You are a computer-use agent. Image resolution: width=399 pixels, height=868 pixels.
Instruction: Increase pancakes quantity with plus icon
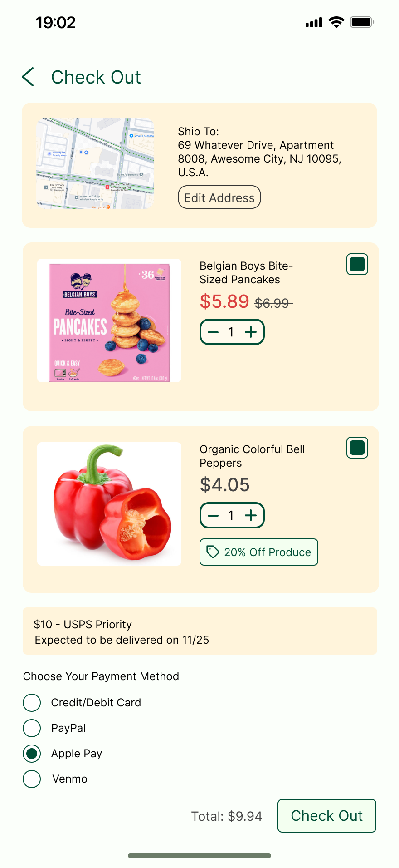click(x=251, y=332)
